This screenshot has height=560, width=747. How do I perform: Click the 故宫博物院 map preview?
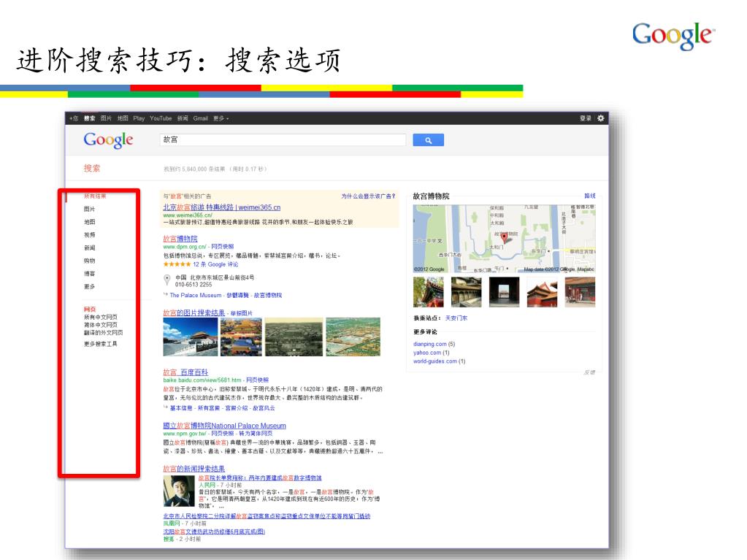click(x=504, y=239)
